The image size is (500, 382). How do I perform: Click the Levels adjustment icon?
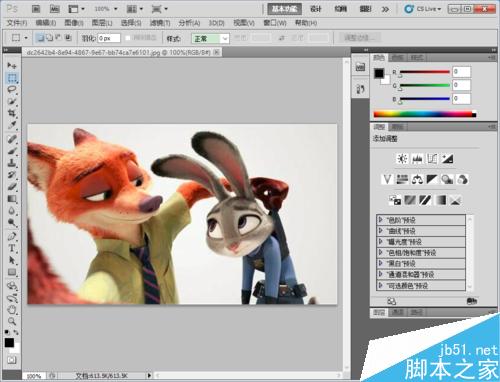tap(417, 159)
